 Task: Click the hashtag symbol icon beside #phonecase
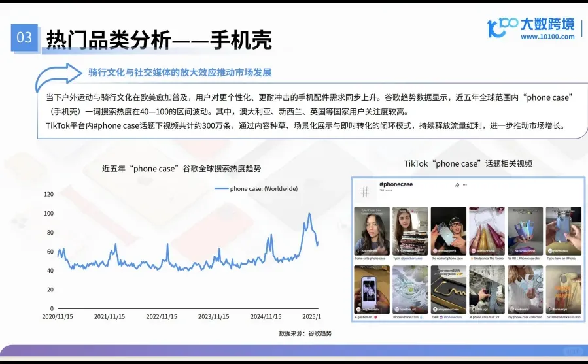pyautogui.click(x=365, y=191)
